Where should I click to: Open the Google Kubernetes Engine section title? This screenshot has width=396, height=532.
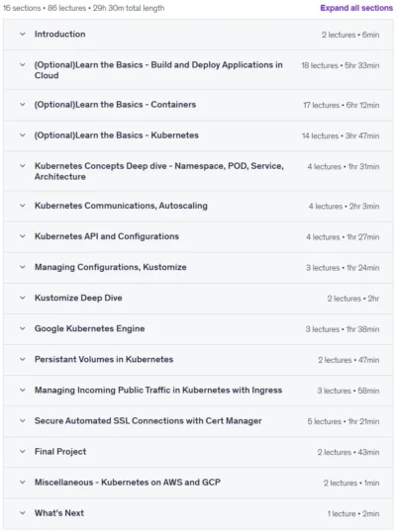pos(90,328)
